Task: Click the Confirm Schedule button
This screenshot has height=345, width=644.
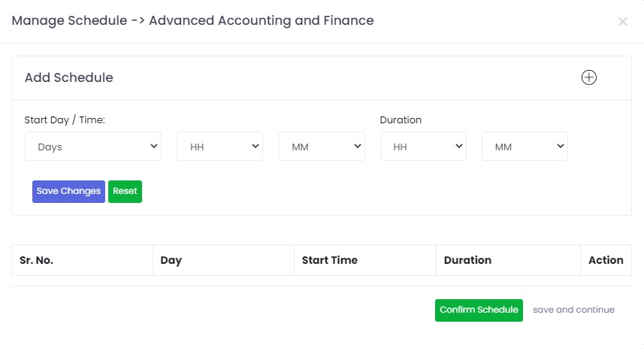Action: coord(479,310)
